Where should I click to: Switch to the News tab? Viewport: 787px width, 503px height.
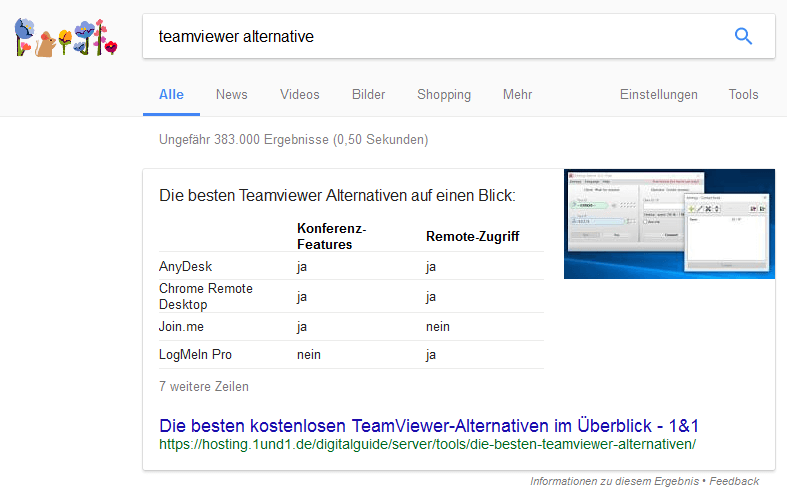[x=231, y=95]
